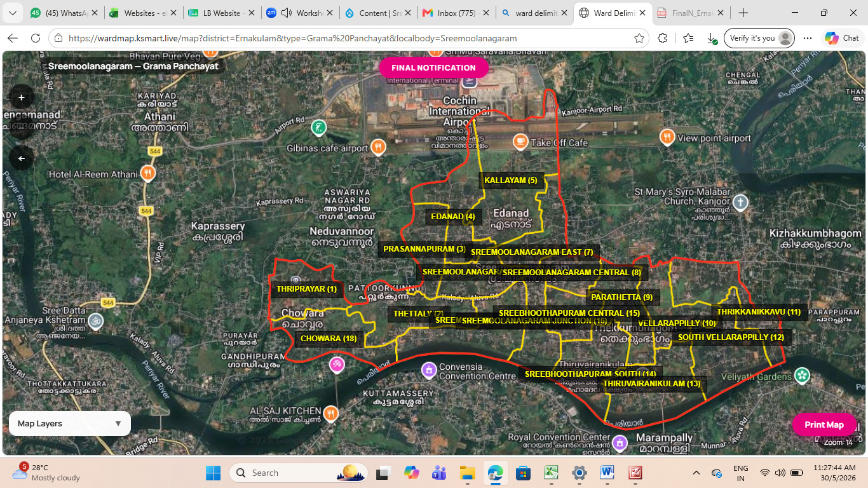Expand the Map Layers dropdown
Screen dimensions: 868x488
pos(70,423)
